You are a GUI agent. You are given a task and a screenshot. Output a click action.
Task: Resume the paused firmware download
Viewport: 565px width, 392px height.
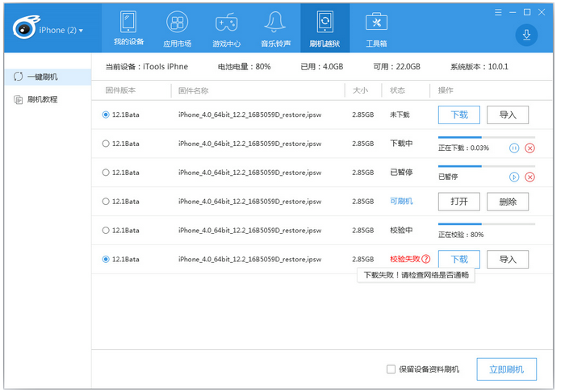click(514, 177)
